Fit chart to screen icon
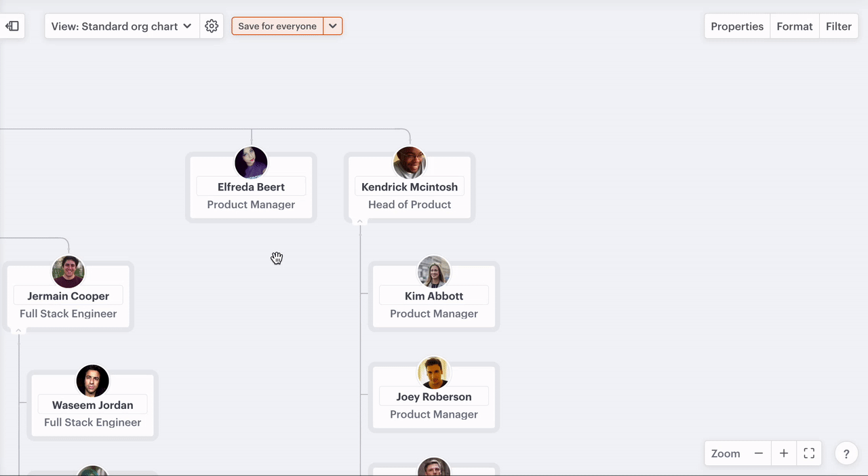 (x=809, y=454)
